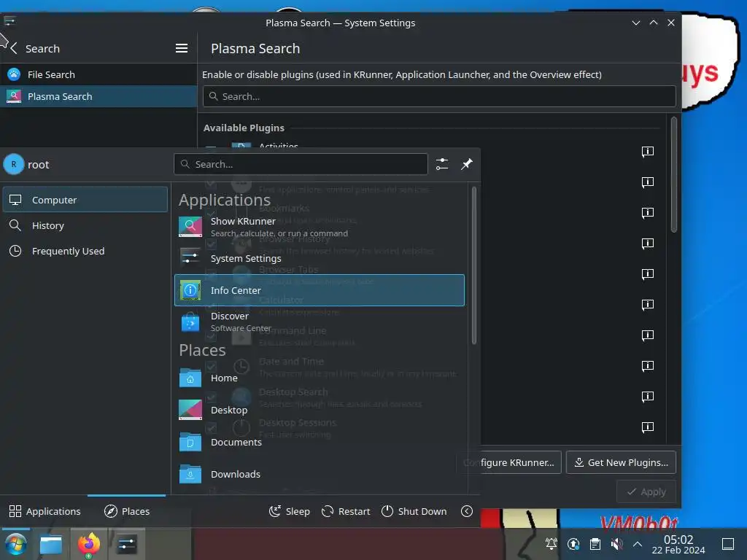Click the launcher configure sliders icon
This screenshot has width=747, height=560.
[x=442, y=164]
